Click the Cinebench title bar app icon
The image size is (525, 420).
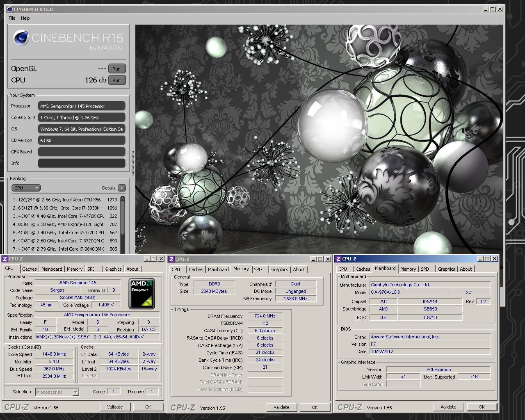point(10,9)
